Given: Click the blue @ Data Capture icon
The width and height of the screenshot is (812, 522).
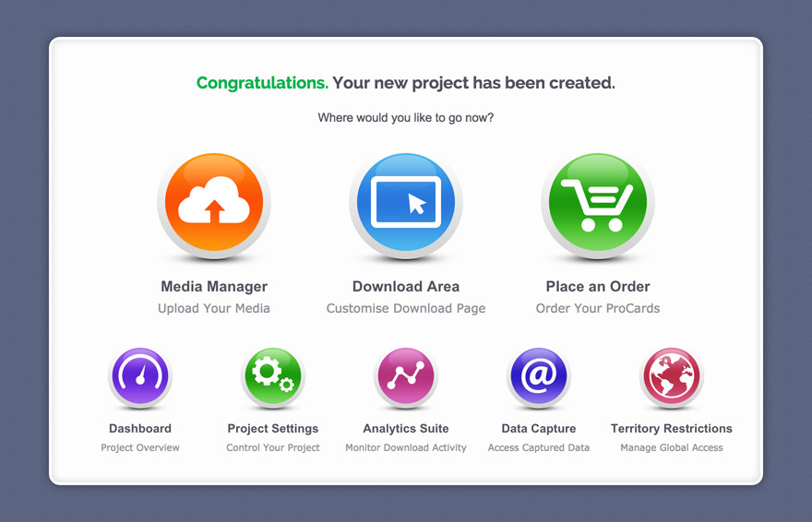Looking at the screenshot, I should pos(539,377).
